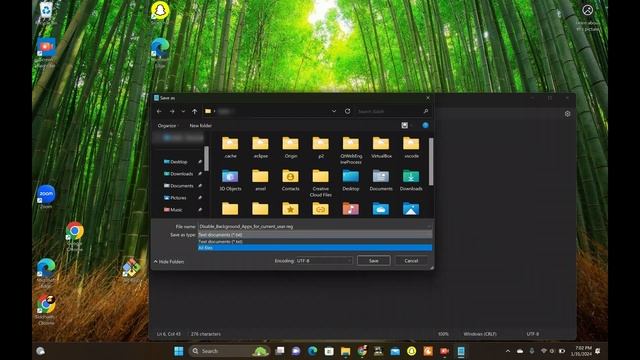Select Pictures in quick access sidebar

pos(178,198)
